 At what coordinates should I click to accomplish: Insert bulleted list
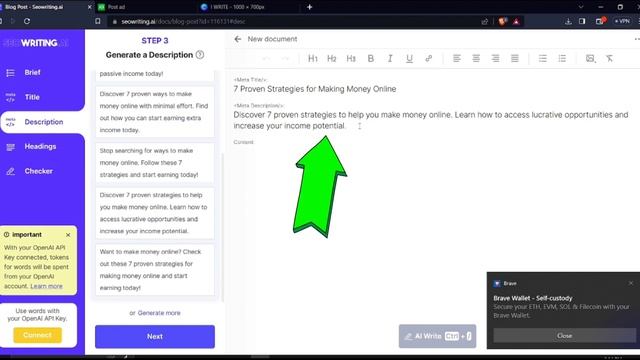(542, 58)
